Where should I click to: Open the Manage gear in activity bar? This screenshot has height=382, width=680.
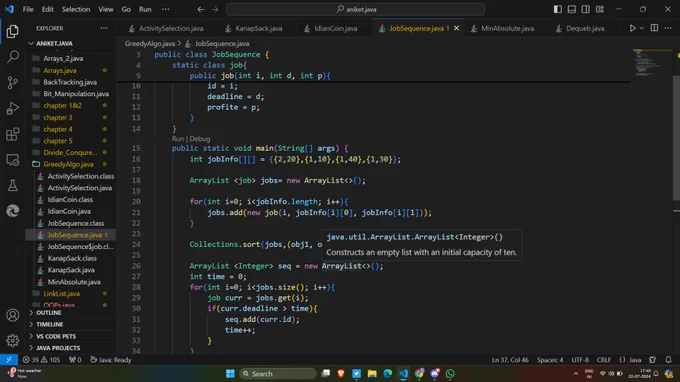click(13, 341)
